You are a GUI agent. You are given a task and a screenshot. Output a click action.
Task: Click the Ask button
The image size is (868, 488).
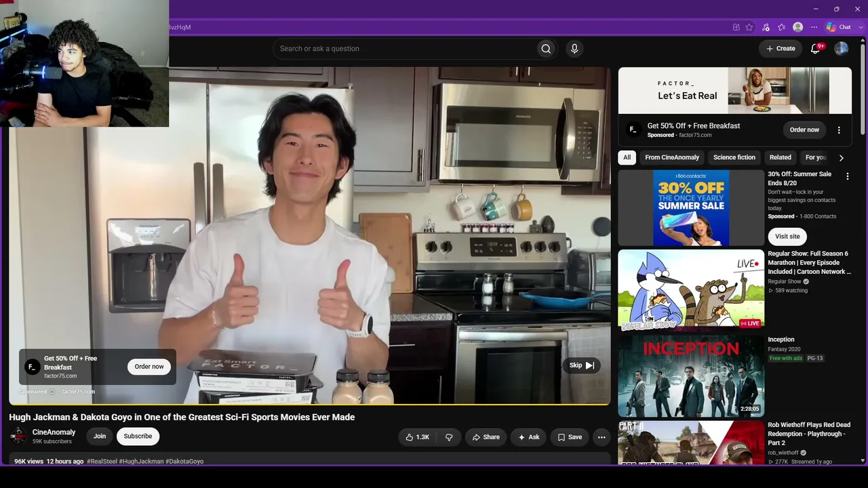pyautogui.click(x=528, y=437)
